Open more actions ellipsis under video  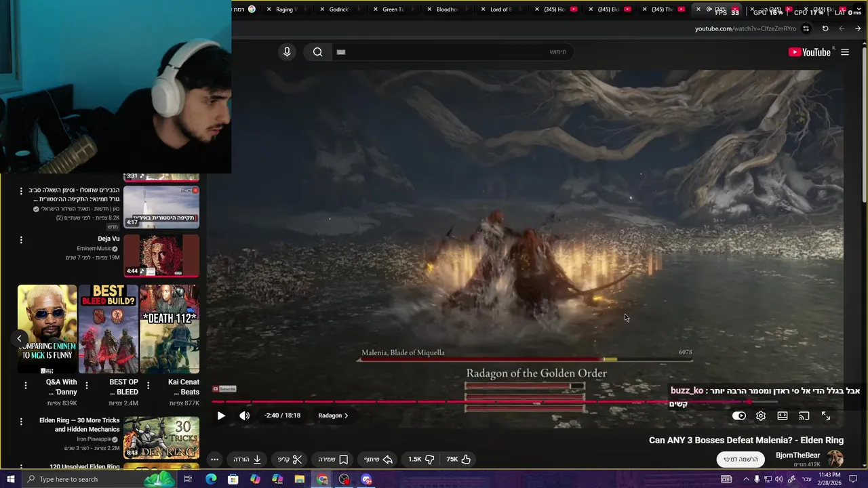pos(214,460)
